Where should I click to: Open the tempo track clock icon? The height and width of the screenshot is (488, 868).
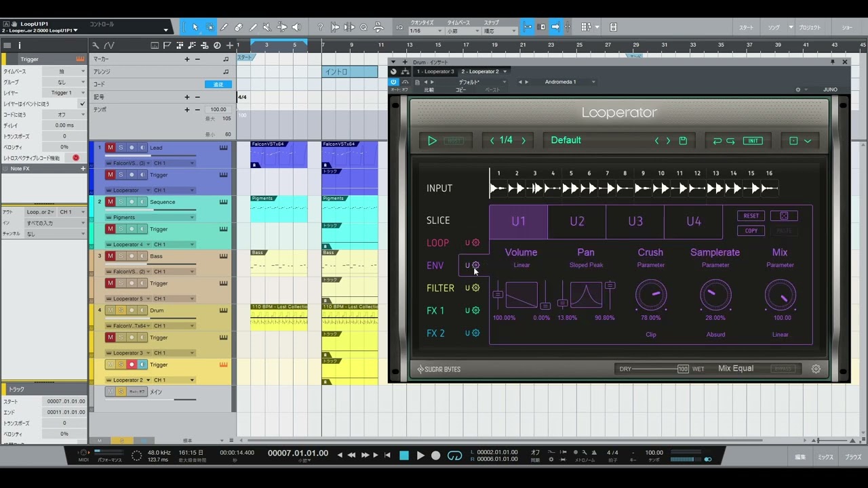(217, 45)
